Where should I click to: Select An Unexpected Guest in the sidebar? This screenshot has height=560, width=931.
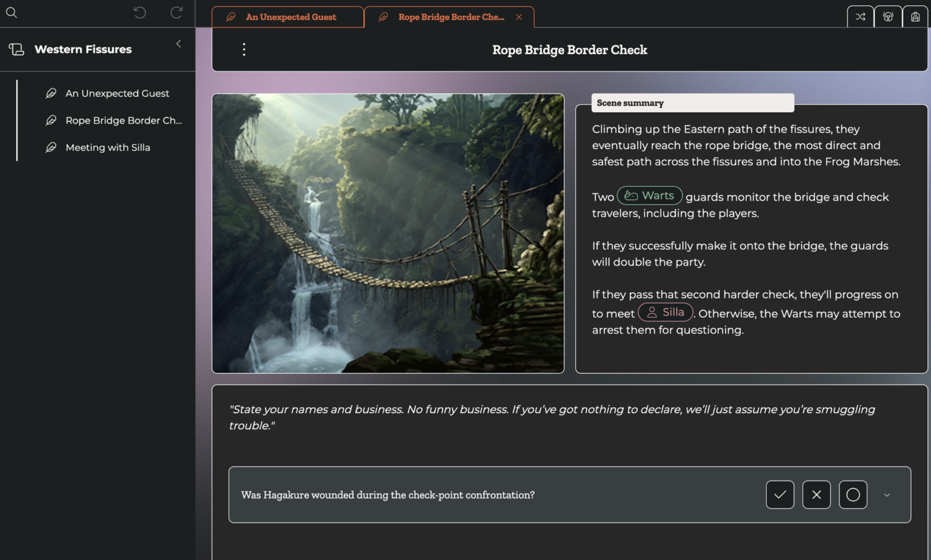[x=117, y=93]
